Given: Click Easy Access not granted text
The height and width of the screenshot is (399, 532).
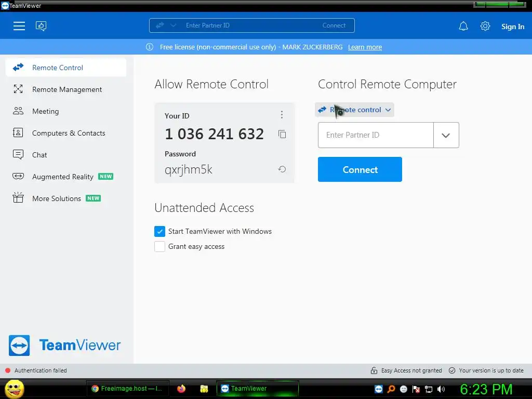Looking at the screenshot, I should click(411, 370).
